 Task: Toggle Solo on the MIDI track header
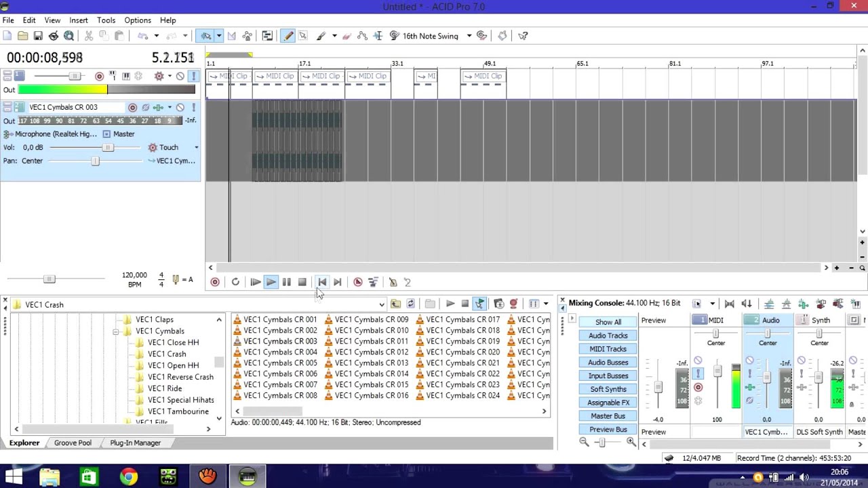[x=193, y=76]
